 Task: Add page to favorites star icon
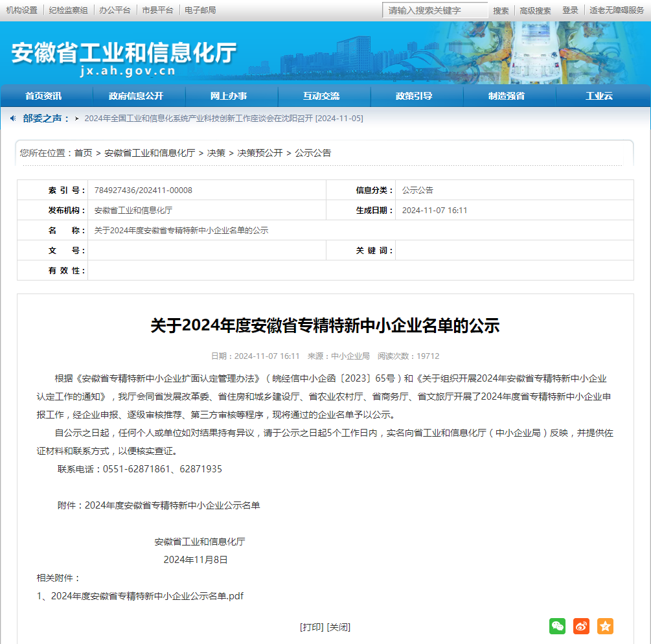605,626
